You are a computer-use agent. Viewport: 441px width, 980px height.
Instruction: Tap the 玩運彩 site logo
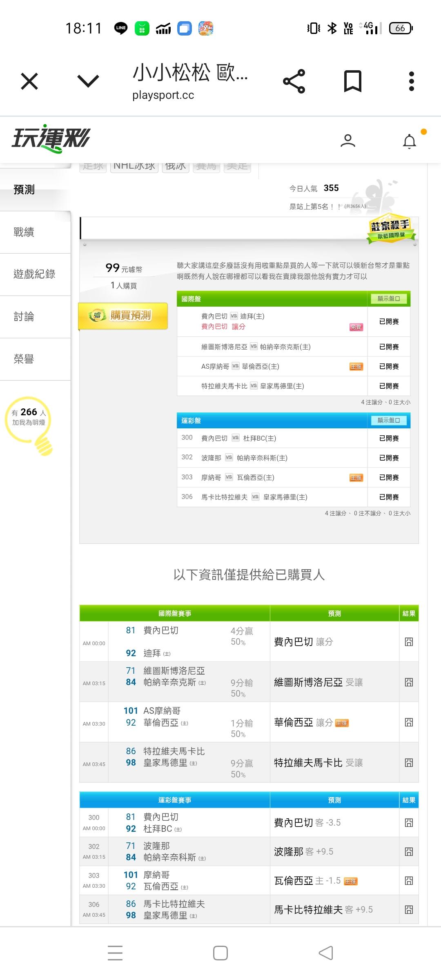(x=51, y=139)
